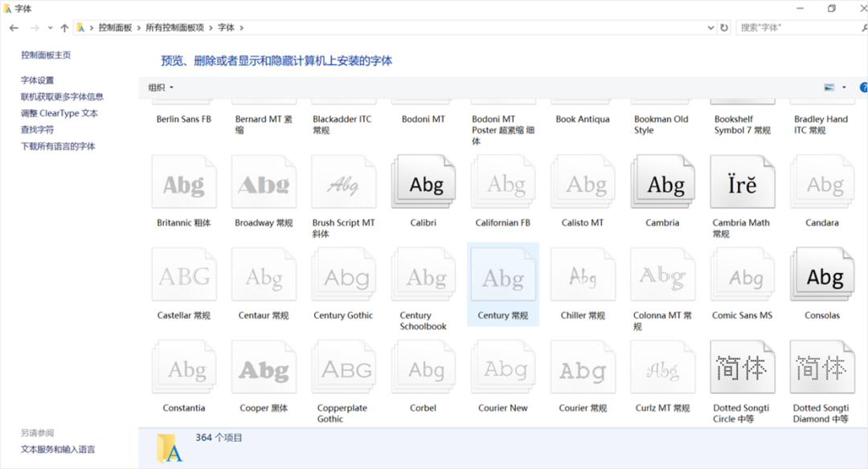Select the Chiller 常规 font icon

[583, 275]
